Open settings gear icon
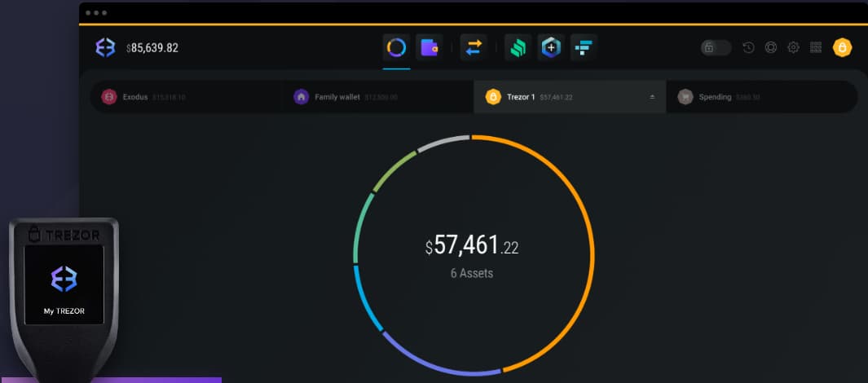 tap(793, 48)
